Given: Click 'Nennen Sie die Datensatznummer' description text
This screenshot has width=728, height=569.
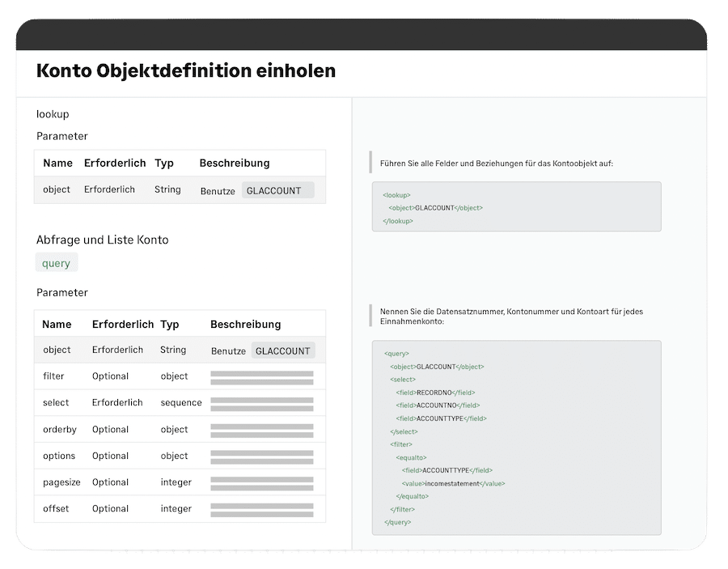Looking at the screenshot, I should [511, 316].
